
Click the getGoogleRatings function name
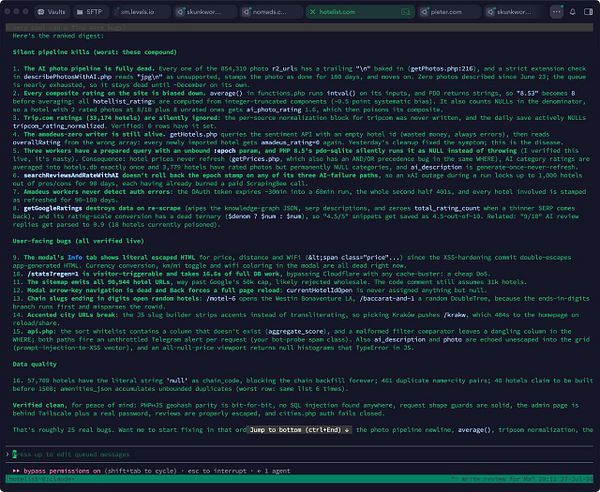pyautogui.click(x=53, y=208)
